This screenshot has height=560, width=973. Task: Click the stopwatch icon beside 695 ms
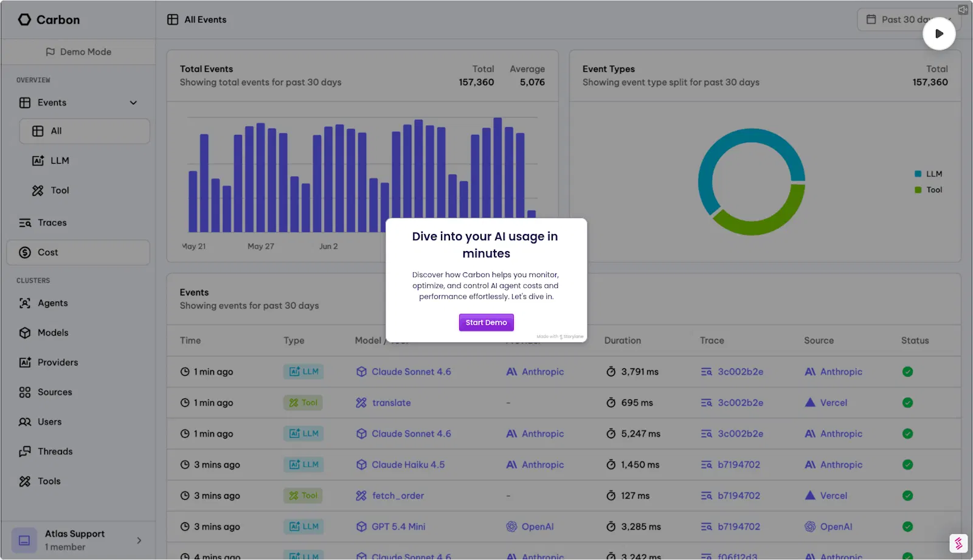click(611, 403)
